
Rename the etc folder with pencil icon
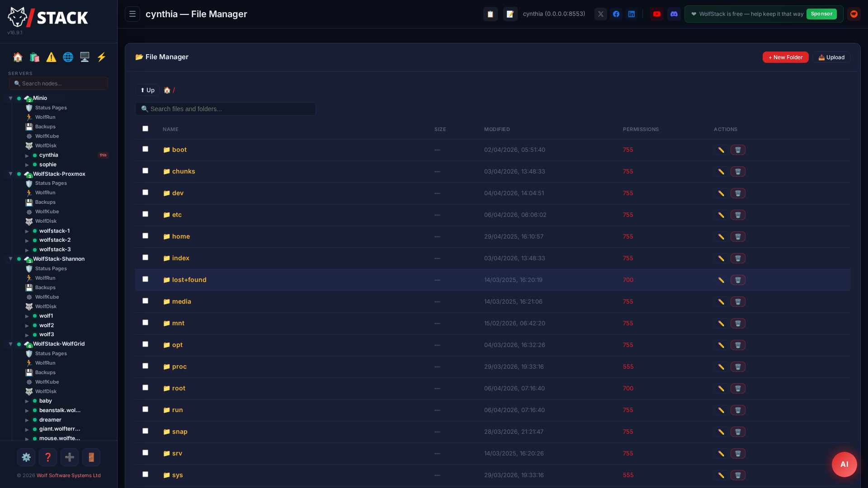coord(721,215)
